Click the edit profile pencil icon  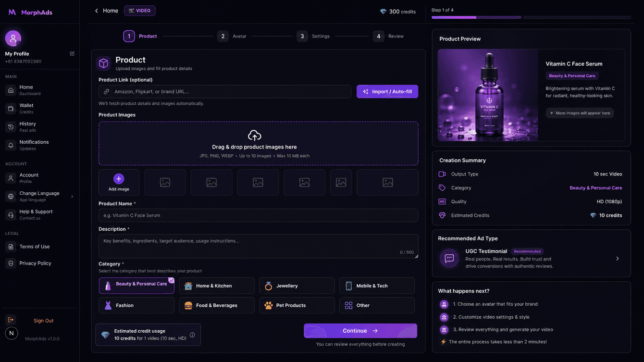point(72,53)
